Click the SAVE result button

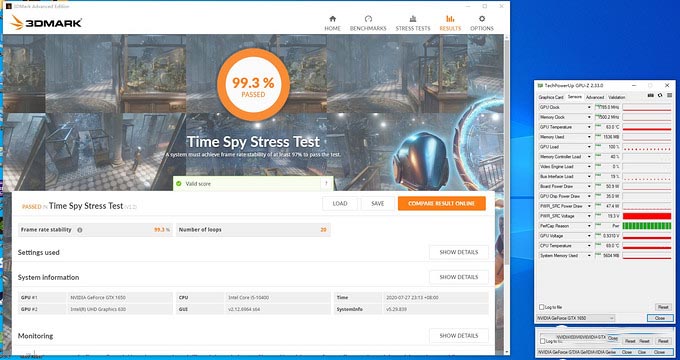pyautogui.click(x=378, y=203)
